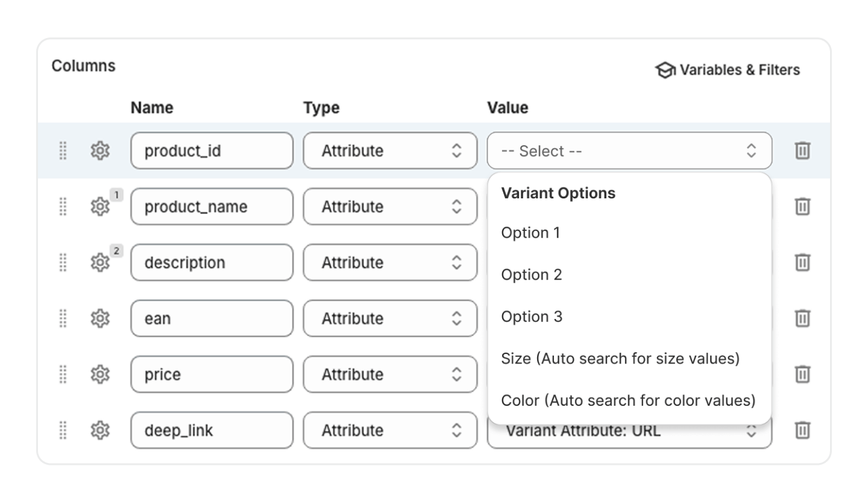Viewport: 868px width, 501px height.
Task: Expand the Type dropdown for description
Action: pyautogui.click(x=390, y=262)
